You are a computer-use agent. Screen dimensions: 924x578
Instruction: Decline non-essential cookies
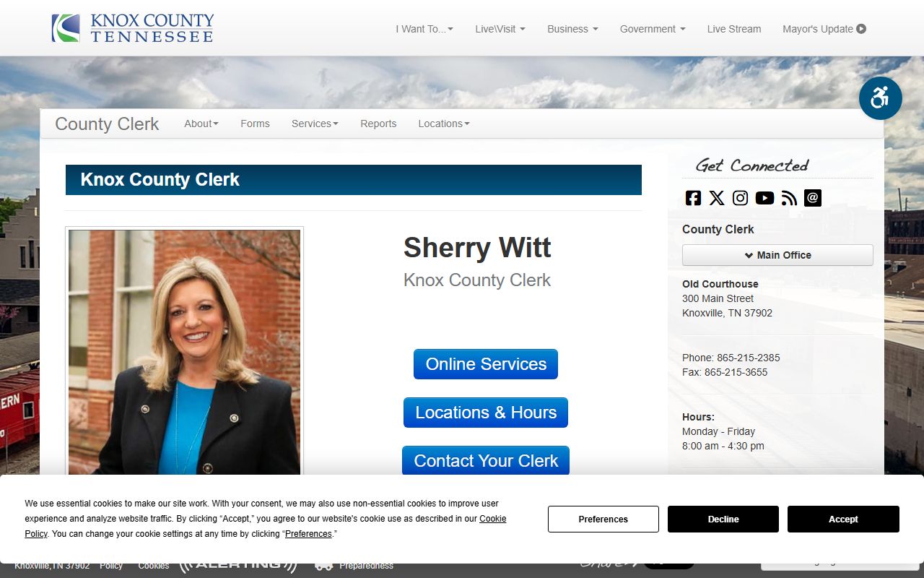click(x=723, y=519)
